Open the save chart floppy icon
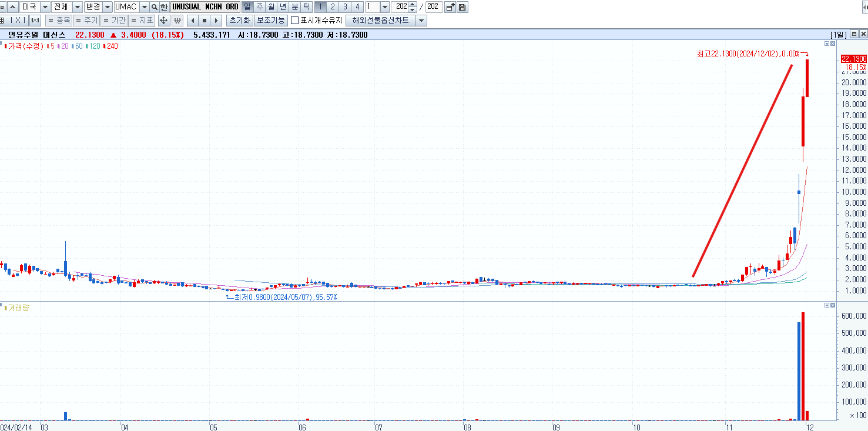The image size is (868, 431). (x=463, y=7)
